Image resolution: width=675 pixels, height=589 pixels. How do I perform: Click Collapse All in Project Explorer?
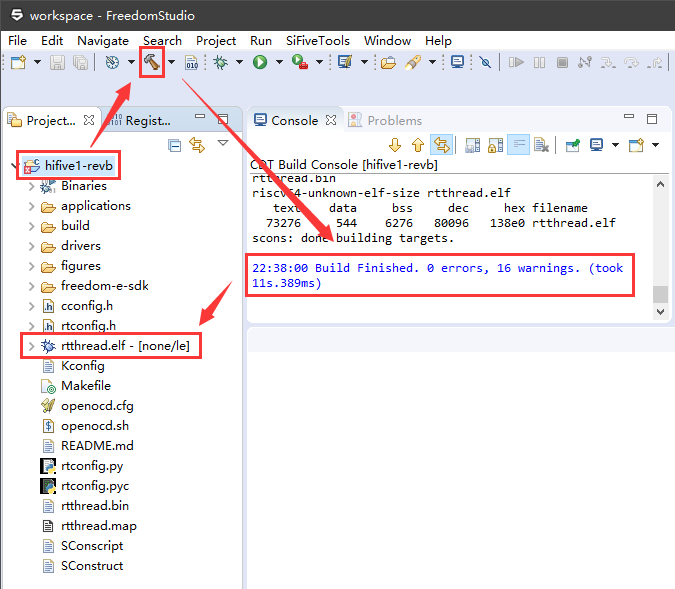174,146
